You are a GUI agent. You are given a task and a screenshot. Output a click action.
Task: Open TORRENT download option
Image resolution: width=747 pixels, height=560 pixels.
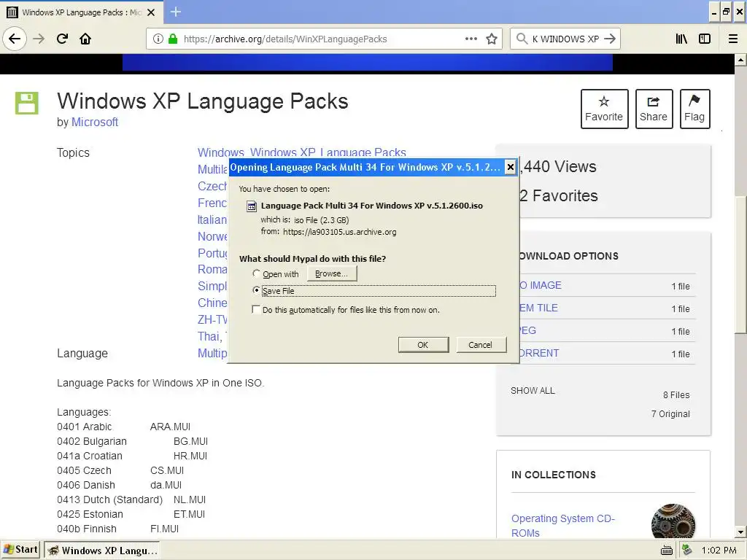pyautogui.click(x=539, y=354)
